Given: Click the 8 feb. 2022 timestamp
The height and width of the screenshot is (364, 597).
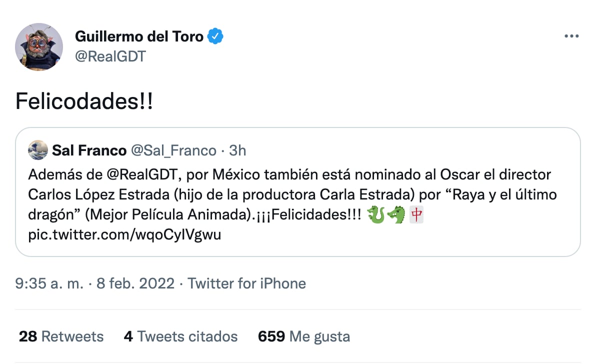Looking at the screenshot, I should [x=134, y=283].
